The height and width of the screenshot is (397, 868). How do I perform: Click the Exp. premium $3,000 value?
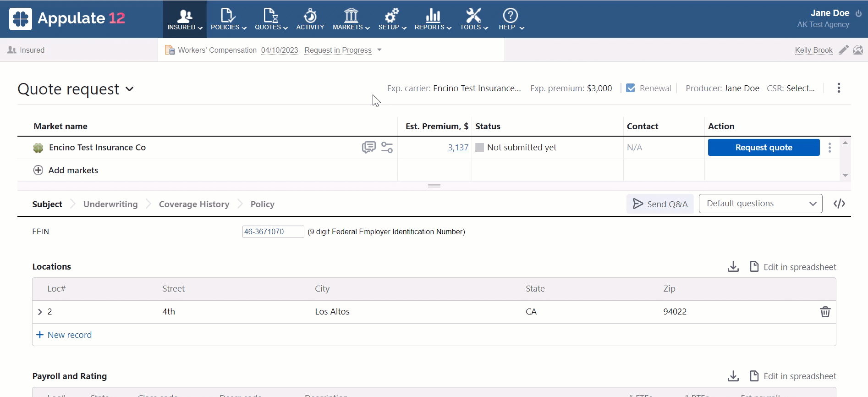click(599, 88)
